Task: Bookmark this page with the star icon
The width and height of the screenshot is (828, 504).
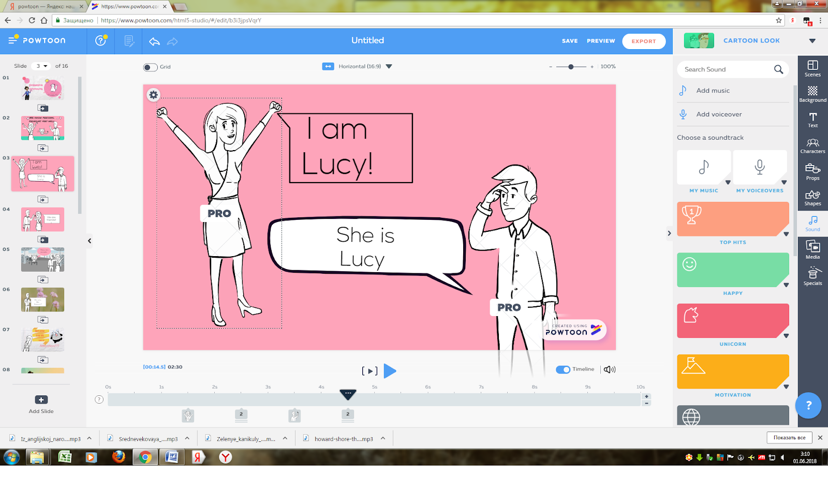Action: click(x=779, y=21)
